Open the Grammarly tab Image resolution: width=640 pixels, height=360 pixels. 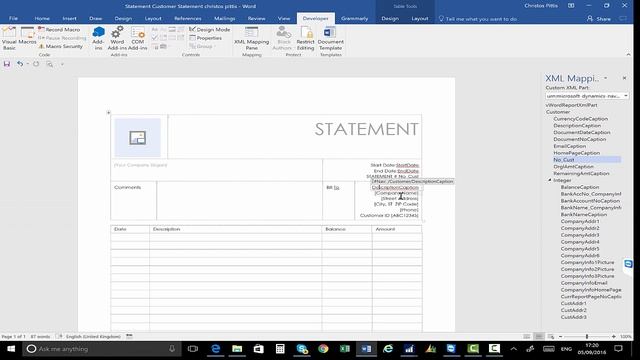coord(354,18)
